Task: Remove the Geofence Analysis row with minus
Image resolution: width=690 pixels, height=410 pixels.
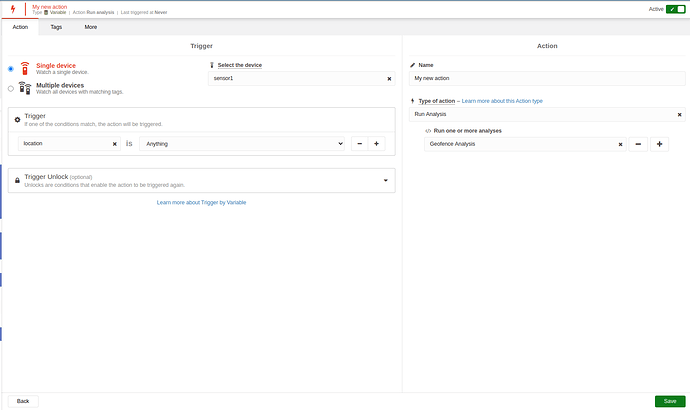Action: [x=638, y=144]
